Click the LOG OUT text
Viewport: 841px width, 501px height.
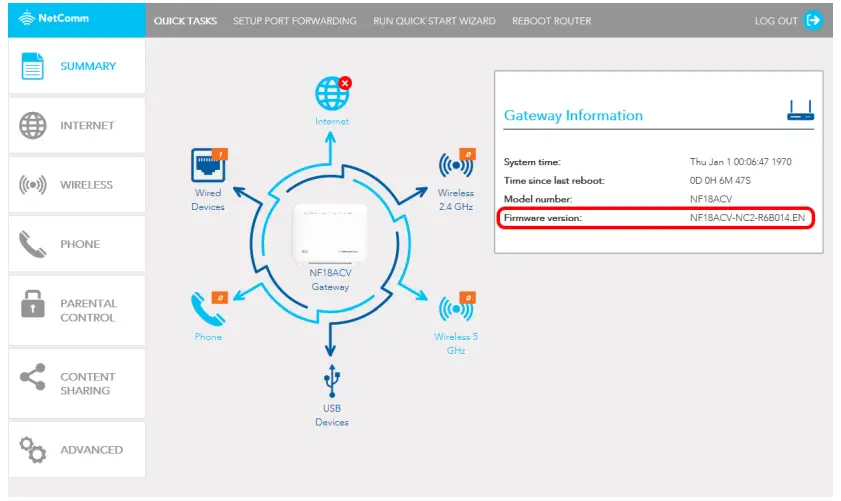click(776, 21)
